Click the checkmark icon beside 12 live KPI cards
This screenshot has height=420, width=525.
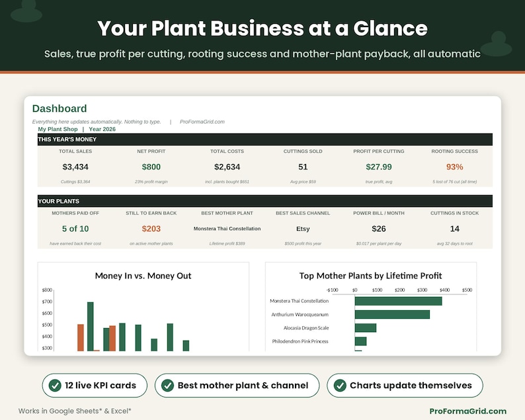(55, 386)
